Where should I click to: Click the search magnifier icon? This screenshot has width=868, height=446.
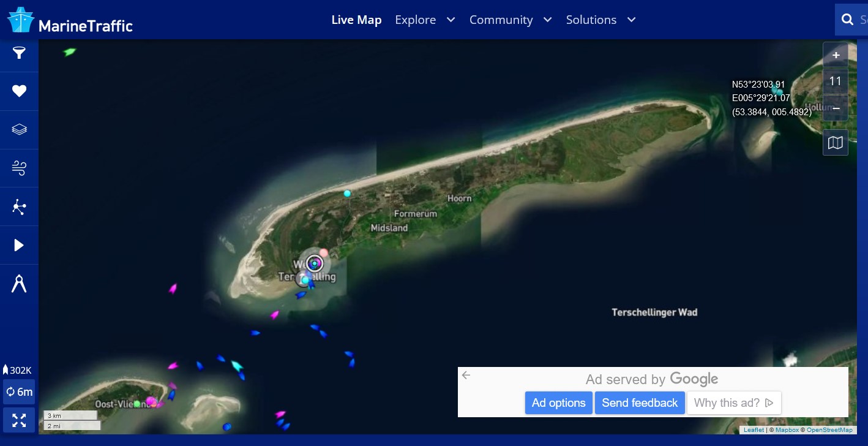click(848, 20)
